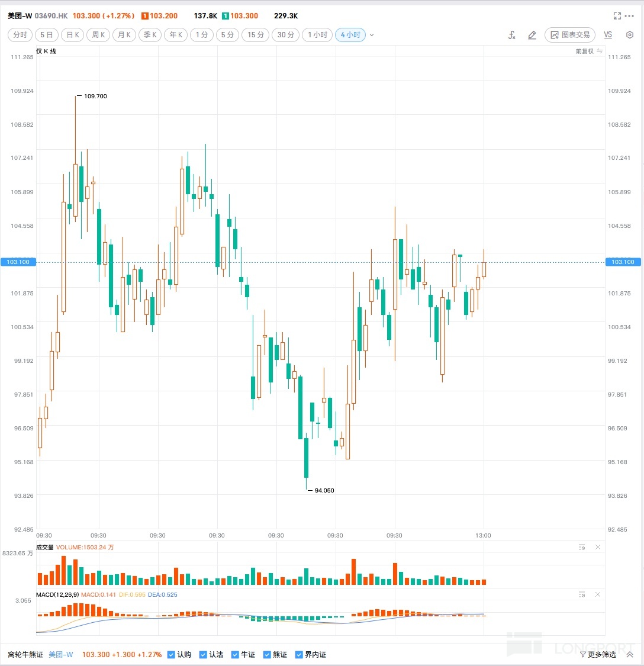Expand the more time periods dropdown arrow

[372, 35]
